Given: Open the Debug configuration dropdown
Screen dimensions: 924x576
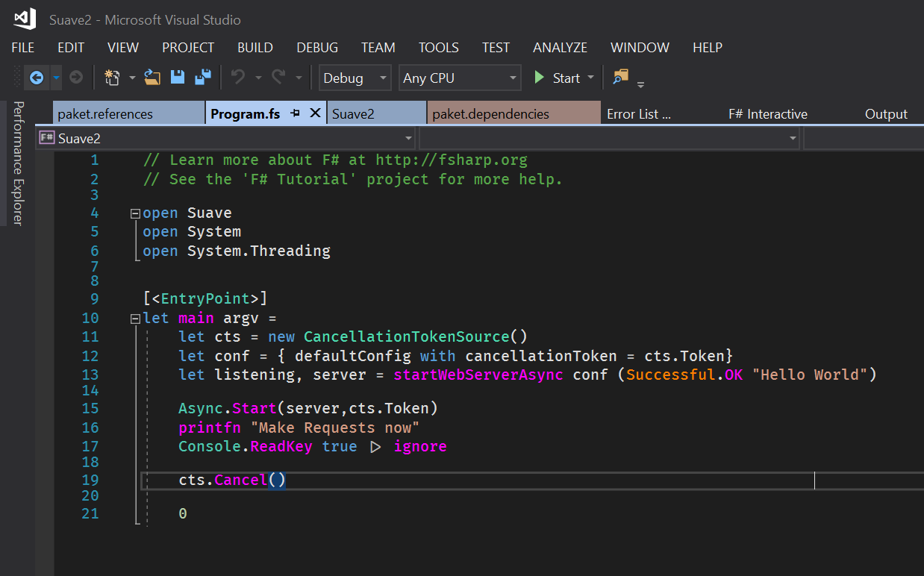Looking at the screenshot, I should (x=355, y=78).
